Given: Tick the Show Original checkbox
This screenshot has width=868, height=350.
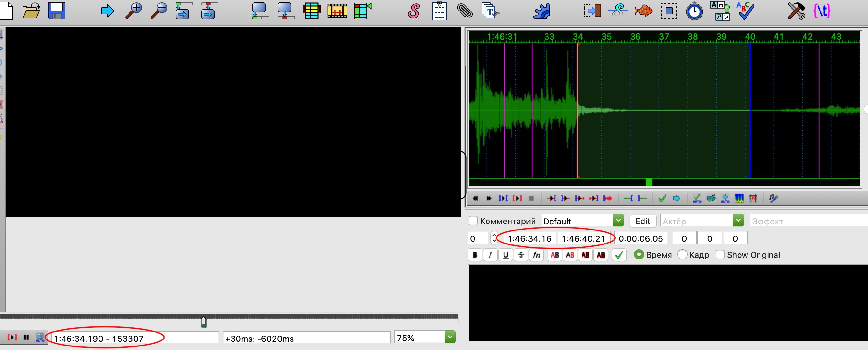Looking at the screenshot, I should click(x=720, y=255).
